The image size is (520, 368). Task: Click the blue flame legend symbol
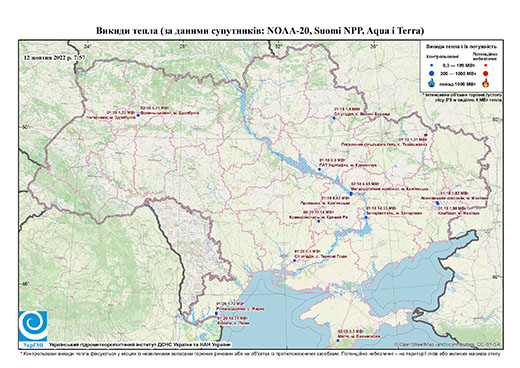[431, 83]
